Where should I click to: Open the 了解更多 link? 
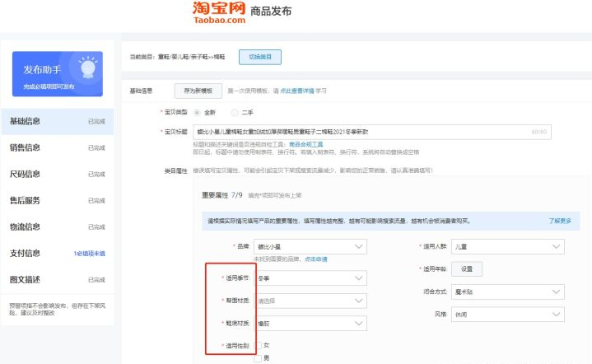pos(565,222)
